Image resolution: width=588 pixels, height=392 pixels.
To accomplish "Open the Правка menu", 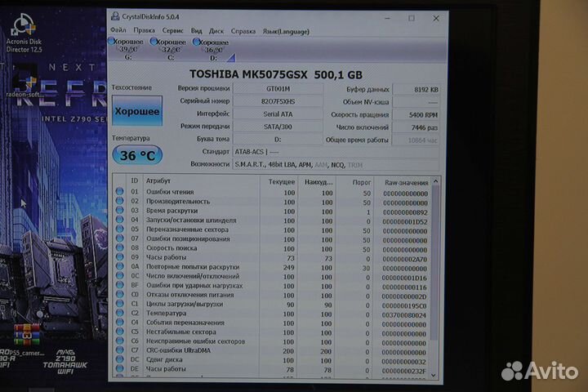I will point(144,30).
